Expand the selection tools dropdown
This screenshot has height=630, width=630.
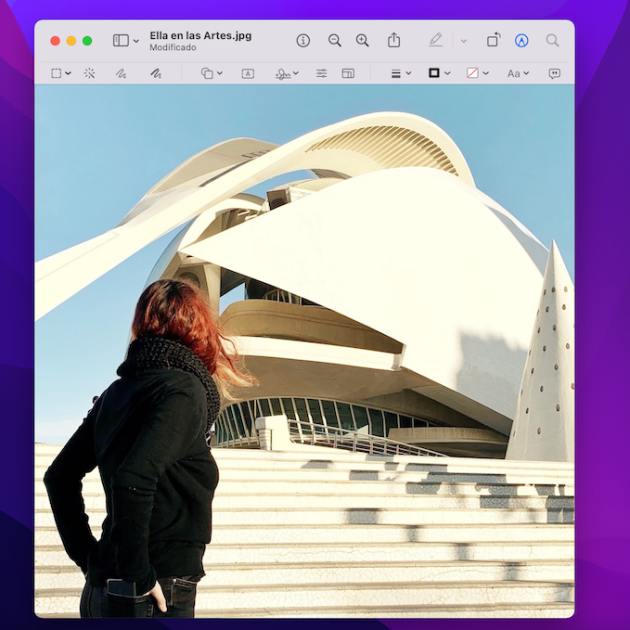[x=61, y=73]
